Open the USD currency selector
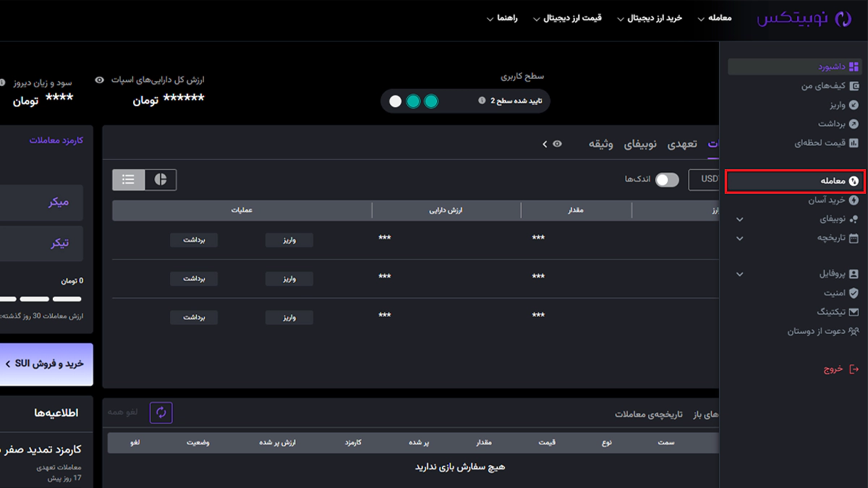This screenshot has height=488, width=868. (x=705, y=179)
